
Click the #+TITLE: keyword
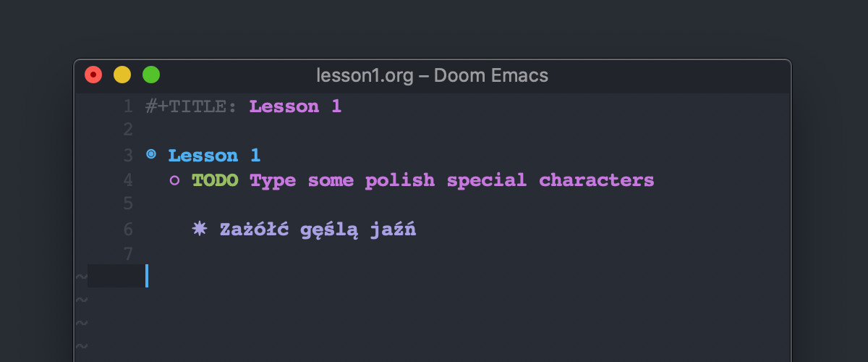192,106
